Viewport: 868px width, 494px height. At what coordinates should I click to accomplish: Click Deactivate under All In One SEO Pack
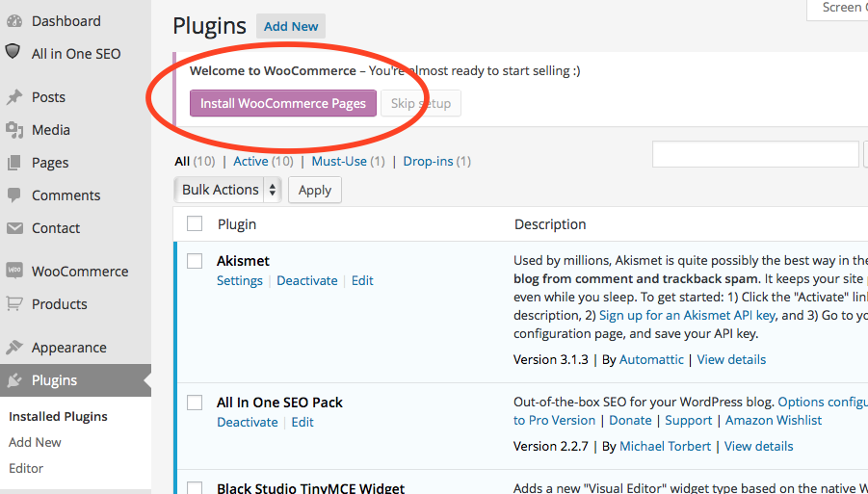[x=247, y=422]
